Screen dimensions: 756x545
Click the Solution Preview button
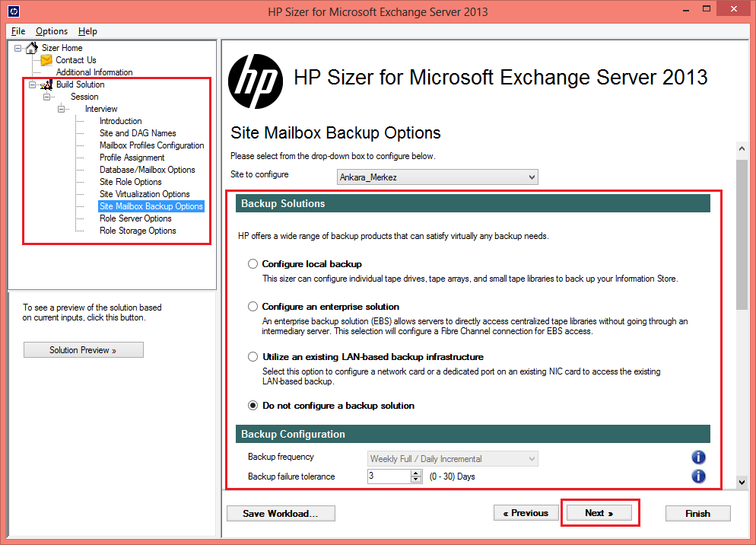point(84,350)
